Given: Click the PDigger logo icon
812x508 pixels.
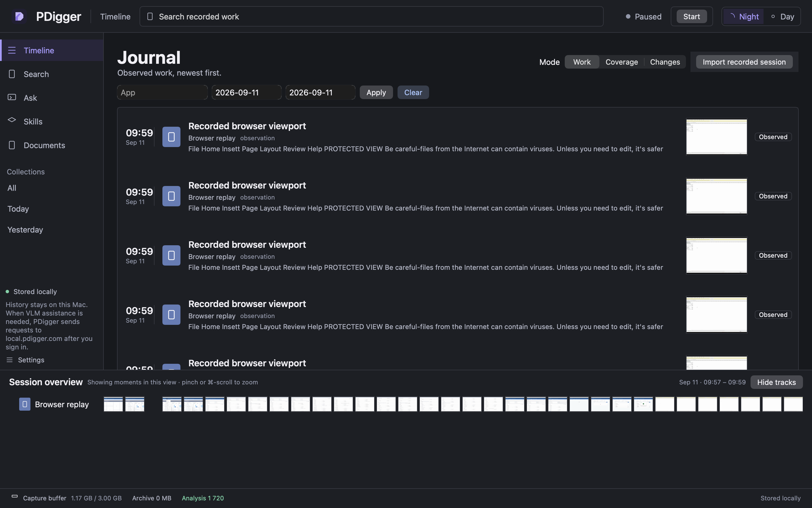Looking at the screenshot, I should coord(19,16).
